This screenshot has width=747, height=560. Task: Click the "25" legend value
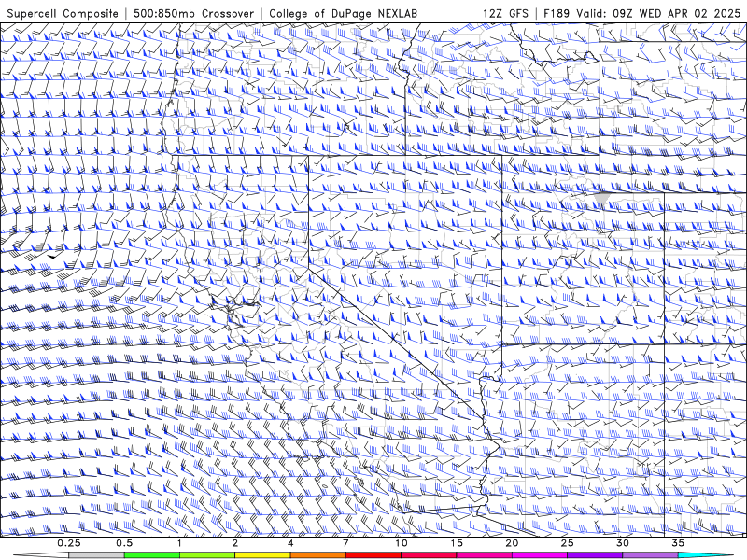tap(568, 543)
